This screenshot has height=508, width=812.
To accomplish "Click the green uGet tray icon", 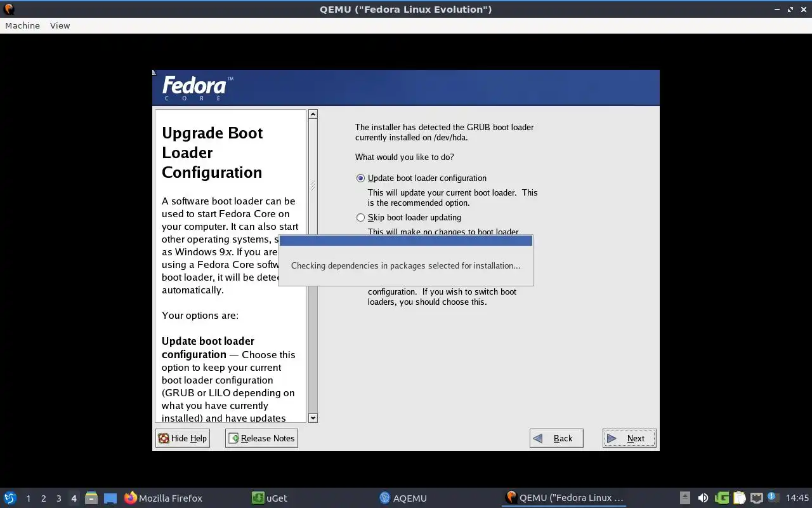I will [x=721, y=498].
